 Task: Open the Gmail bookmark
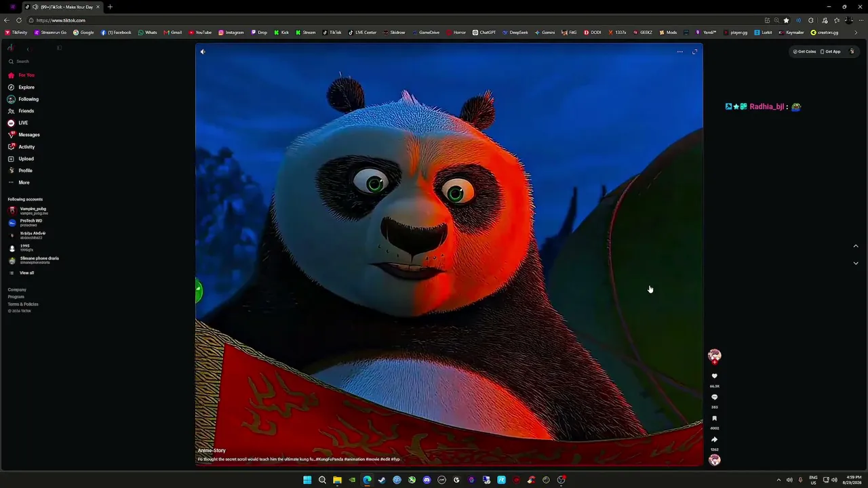[x=172, y=33]
